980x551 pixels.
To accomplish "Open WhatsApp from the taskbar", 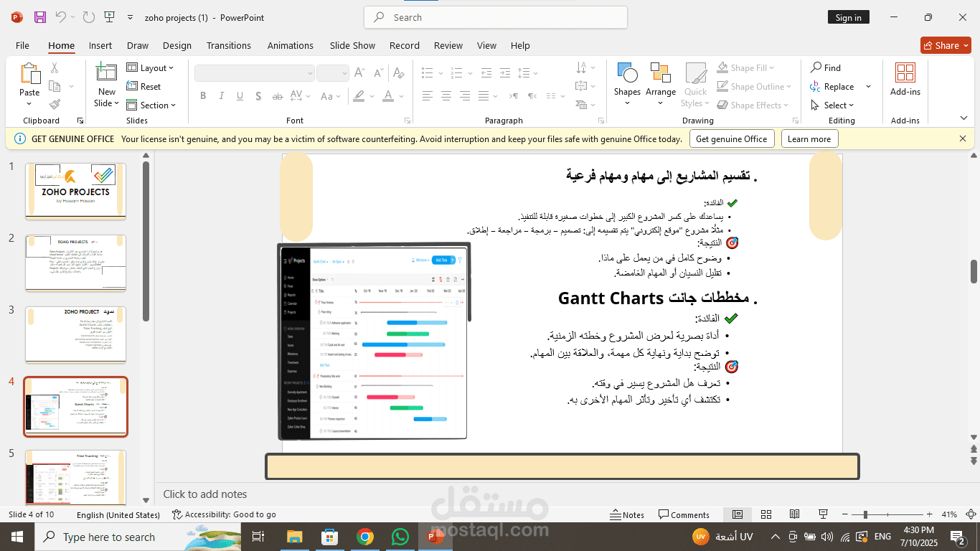I will [400, 537].
